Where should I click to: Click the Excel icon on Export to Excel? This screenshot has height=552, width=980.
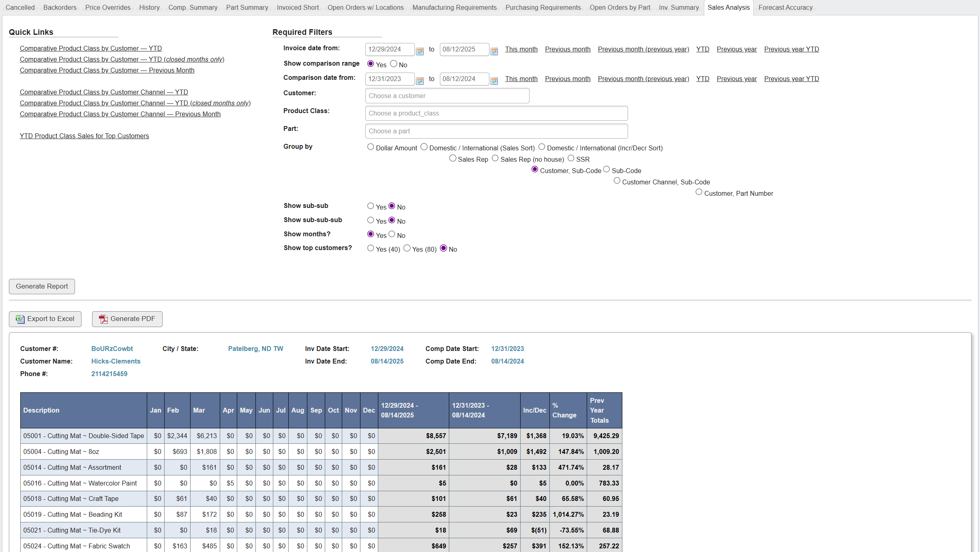point(20,319)
